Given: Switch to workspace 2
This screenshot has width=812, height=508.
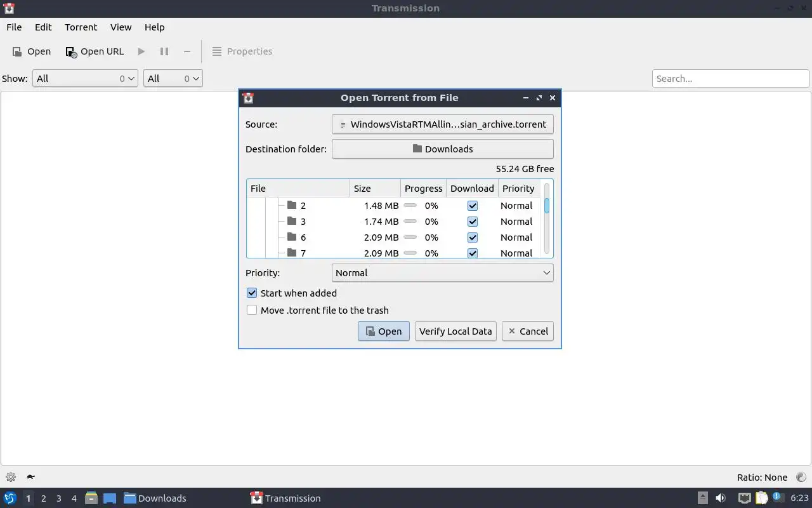Looking at the screenshot, I should [x=43, y=498].
